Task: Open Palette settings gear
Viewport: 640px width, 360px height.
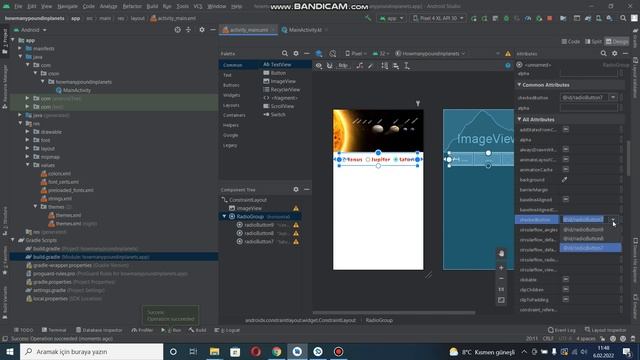Action: coord(296,53)
